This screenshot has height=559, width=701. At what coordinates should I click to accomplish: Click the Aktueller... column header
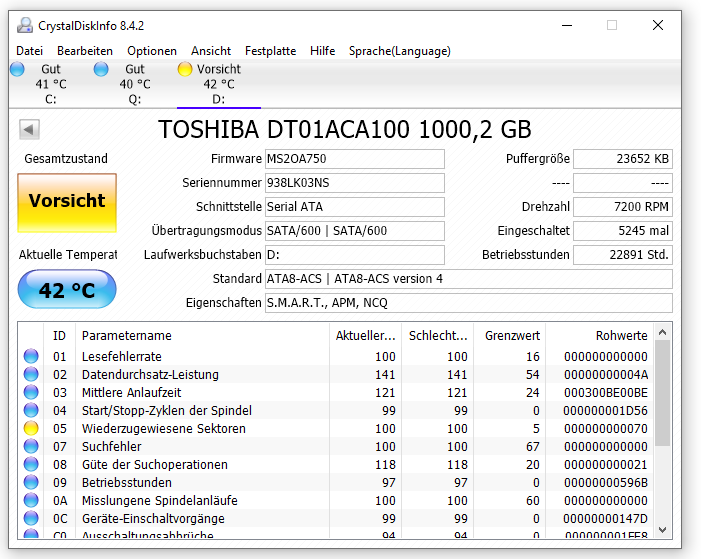365,335
